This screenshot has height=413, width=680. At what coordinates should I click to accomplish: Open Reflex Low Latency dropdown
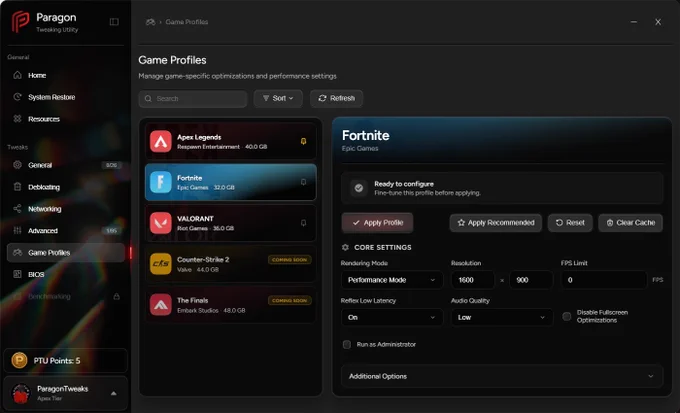coord(392,317)
